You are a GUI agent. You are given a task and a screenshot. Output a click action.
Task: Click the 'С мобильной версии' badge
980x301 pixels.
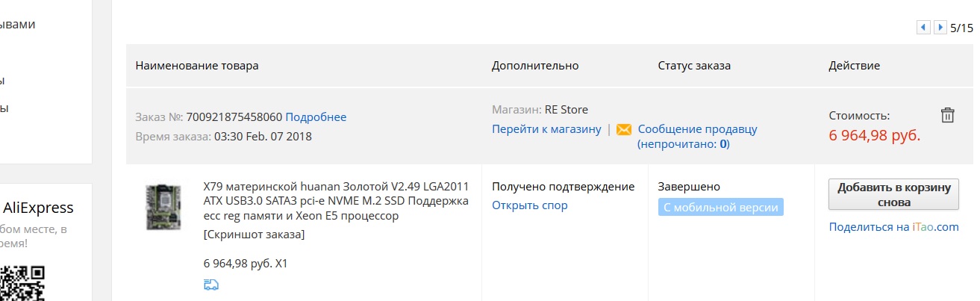coord(720,207)
